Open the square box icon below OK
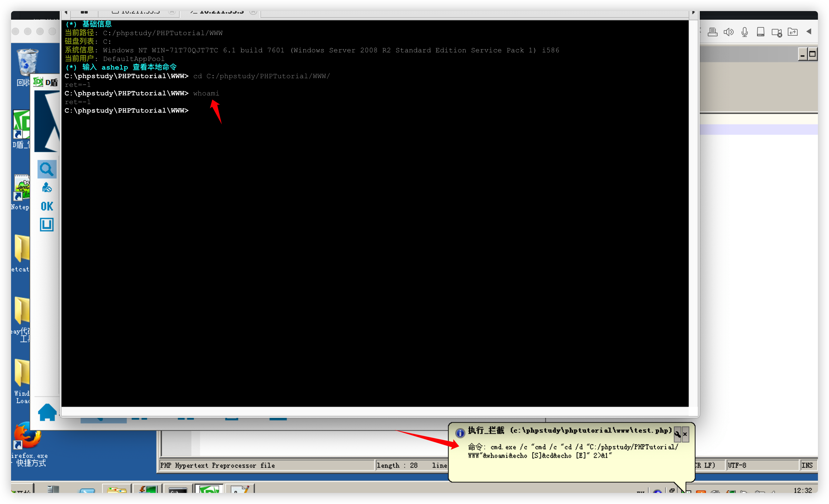This screenshot has width=829, height=504. [x=47, y=224]
